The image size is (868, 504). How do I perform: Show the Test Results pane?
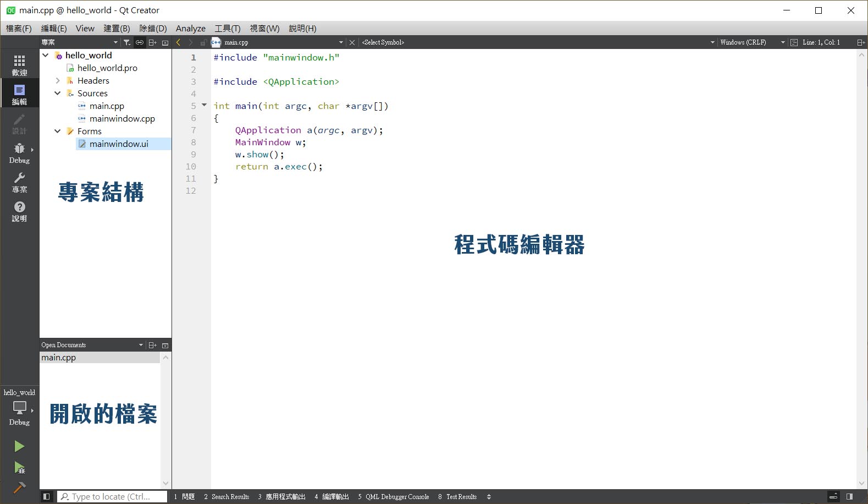(457, 497)
